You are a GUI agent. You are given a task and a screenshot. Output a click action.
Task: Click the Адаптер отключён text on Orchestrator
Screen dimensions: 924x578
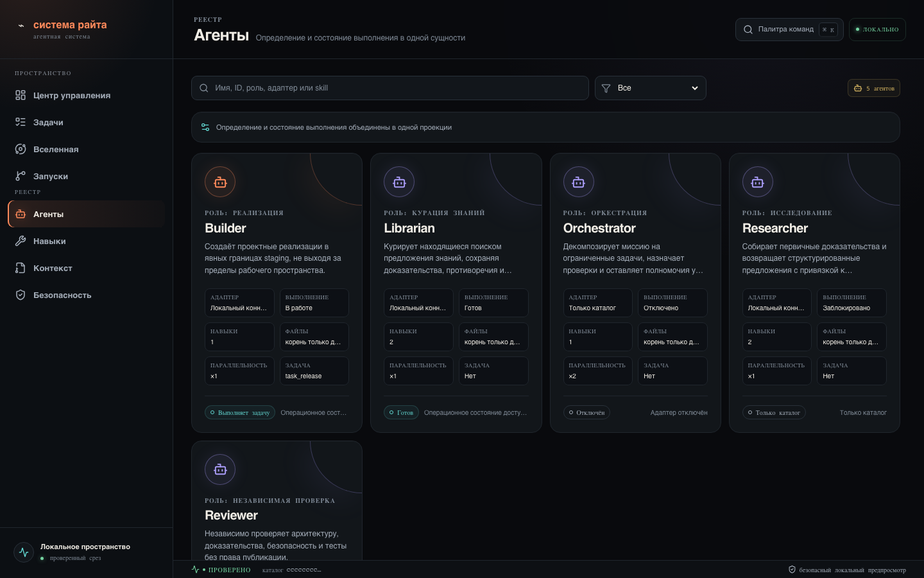tap(679, 412)
